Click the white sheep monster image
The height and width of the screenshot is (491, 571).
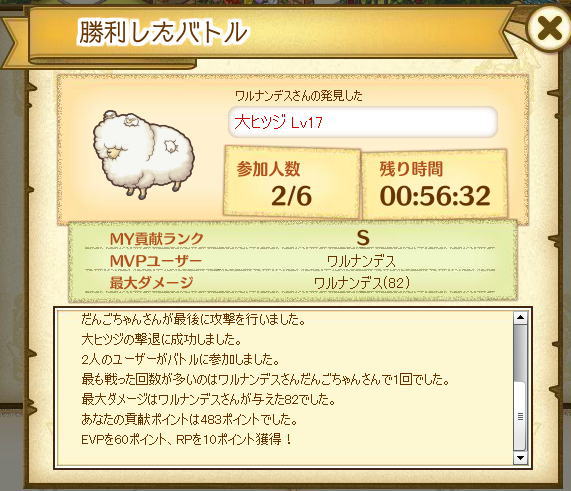click(143, 154)
